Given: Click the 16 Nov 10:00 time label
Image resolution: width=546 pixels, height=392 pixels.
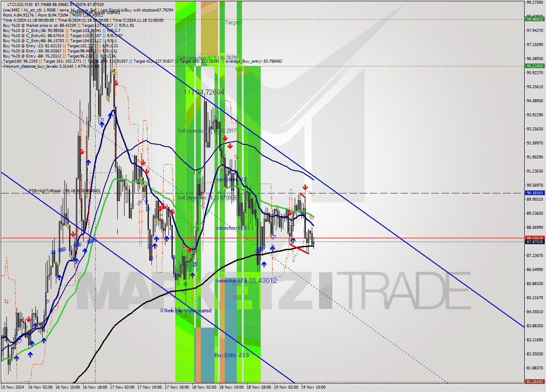Looking at the screenshot, I should coord(67,387).
